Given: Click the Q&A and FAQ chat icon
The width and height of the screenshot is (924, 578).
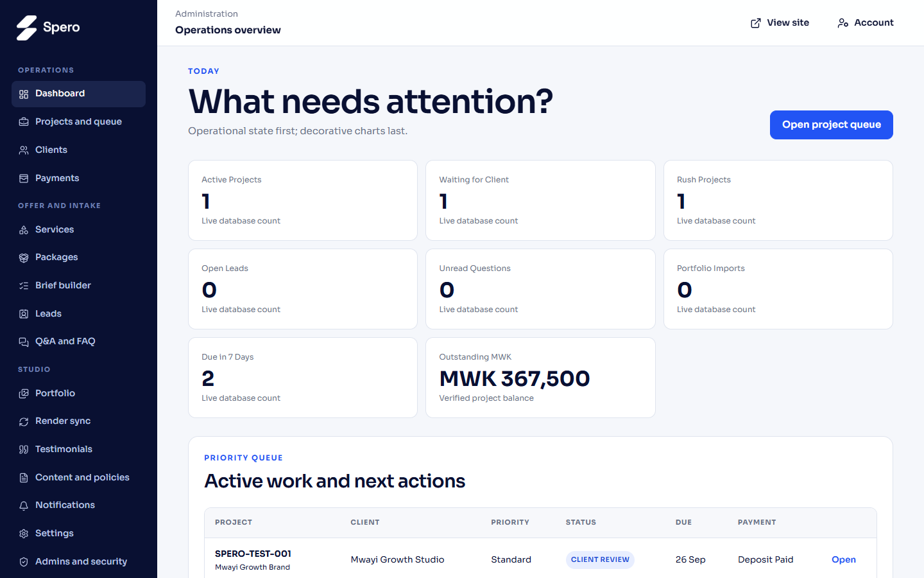Looking at the screenshot, I should tap(24, 342).
